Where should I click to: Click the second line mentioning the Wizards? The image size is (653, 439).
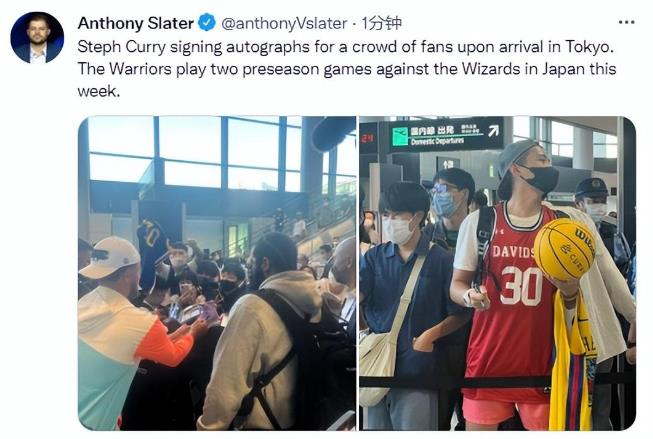tap(346, 69)
